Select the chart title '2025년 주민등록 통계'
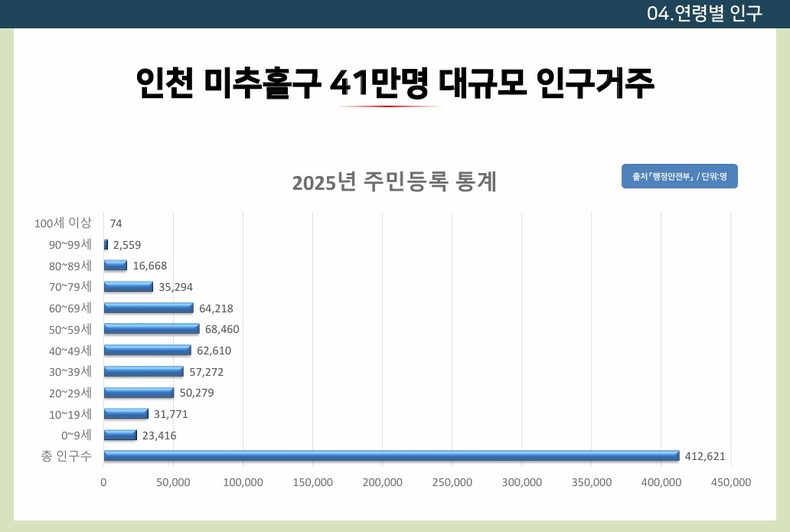 [394, 183]
